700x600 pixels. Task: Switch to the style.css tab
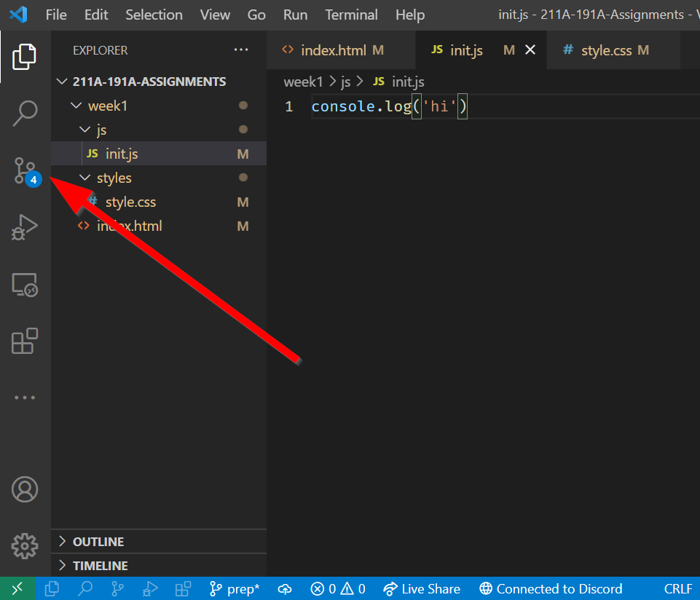click(x=606, y=50)
